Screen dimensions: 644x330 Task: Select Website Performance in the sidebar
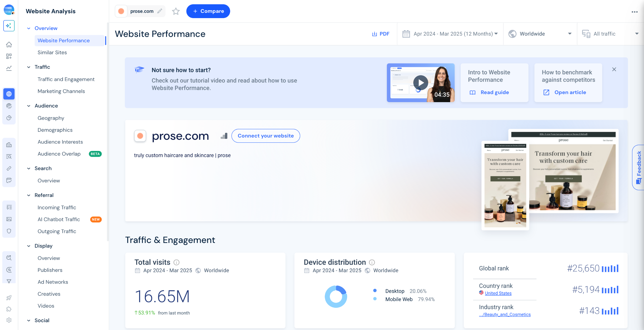(70, 40)
